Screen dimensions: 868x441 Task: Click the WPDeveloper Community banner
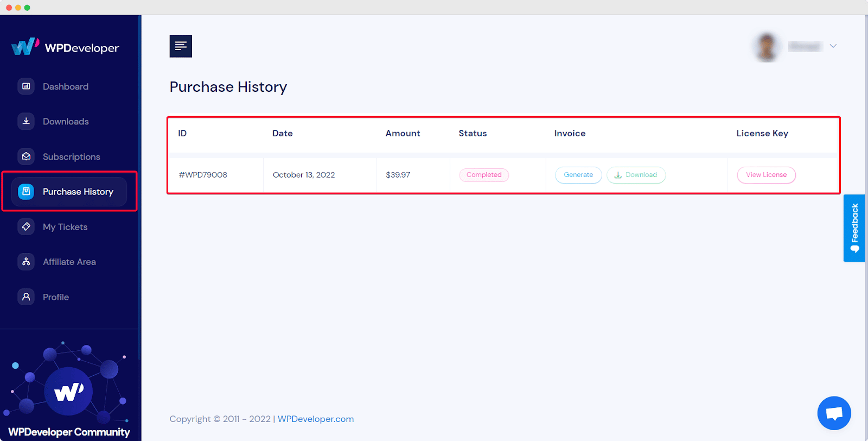(69, 389)
